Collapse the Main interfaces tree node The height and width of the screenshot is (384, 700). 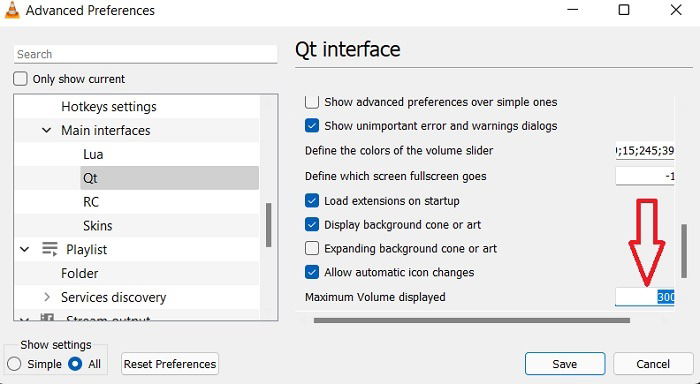46,130
